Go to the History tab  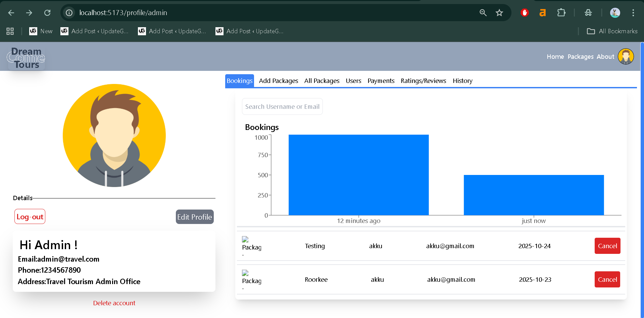pos(462,81)
